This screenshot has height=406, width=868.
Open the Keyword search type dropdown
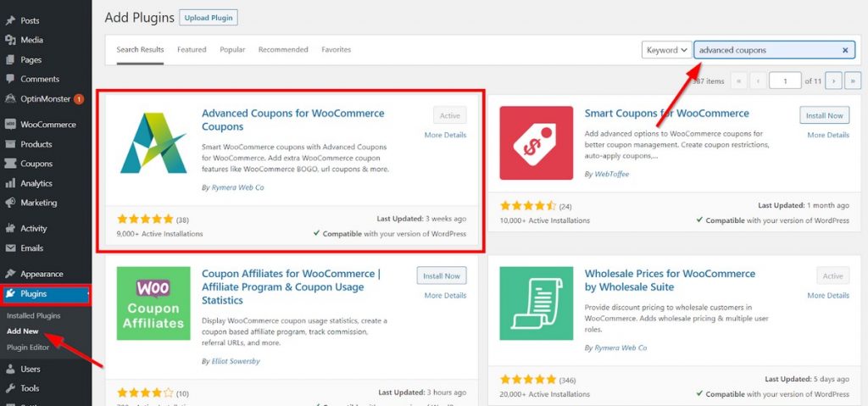coord(667,50)
